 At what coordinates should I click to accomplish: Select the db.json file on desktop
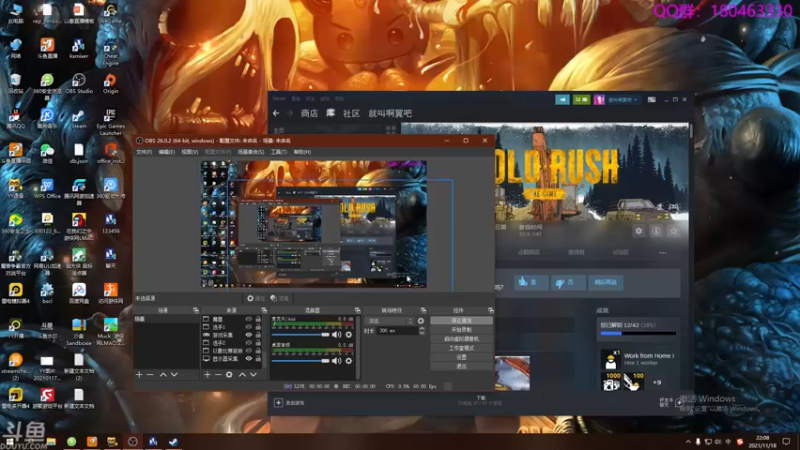tap(79, 154)
